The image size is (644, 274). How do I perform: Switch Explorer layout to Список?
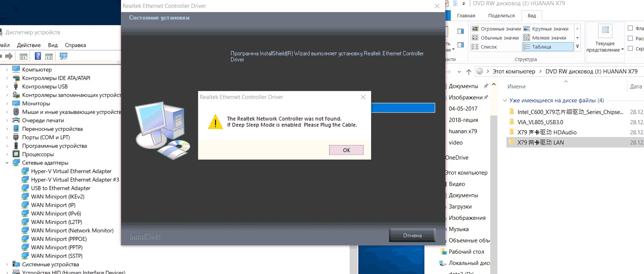485,47
